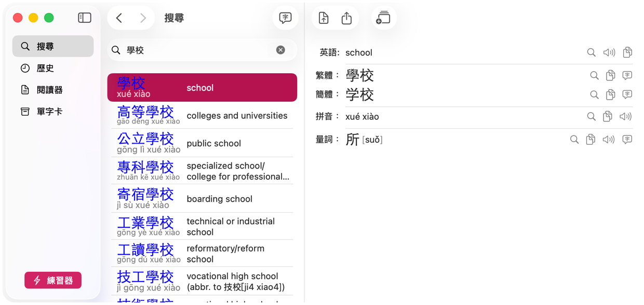Select the 寄宿學校 boarding school result
Screen dimensions: 644x305
(202, 199)
